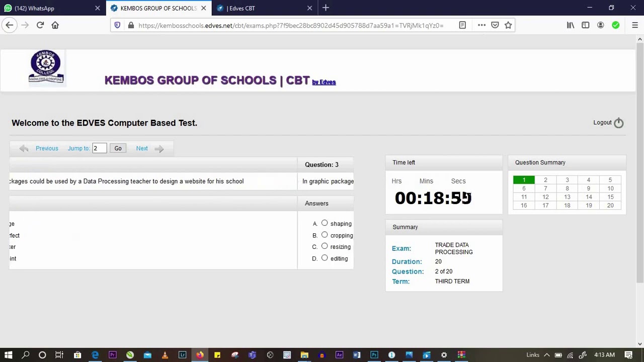Viewport: 644px width, 362px height.
Task: Click the Go button
Action: pyautogui.click(x=118, y=148)
